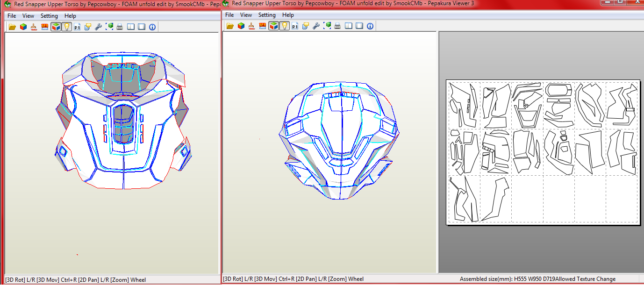The image size is (644, 286).
Task: Open the File menu in the left window
Action: coord(12,16)
